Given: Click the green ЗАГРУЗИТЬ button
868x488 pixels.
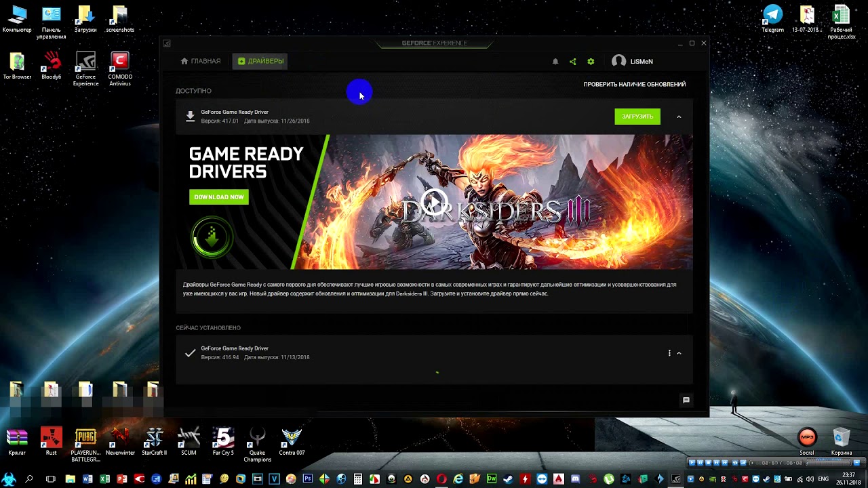Looking at the screenshot, I should [x=637, y=117].
